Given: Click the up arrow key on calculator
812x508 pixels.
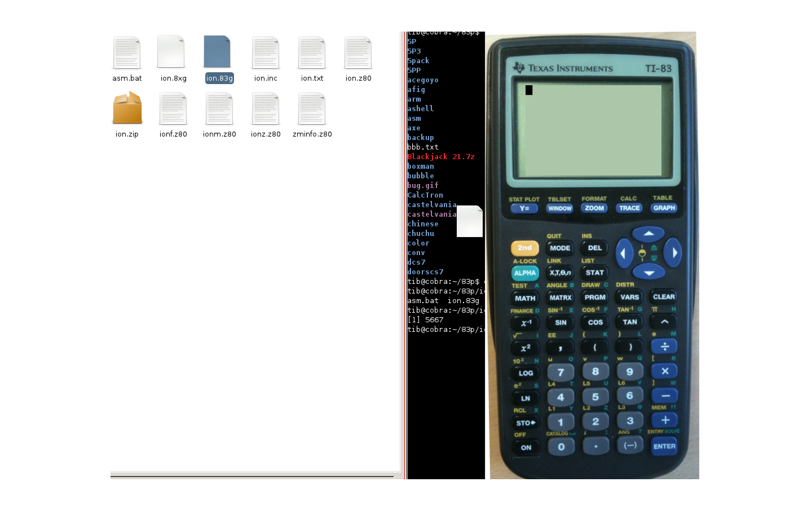Looking at the screenshot, I should pyautogui.click(x=648, y=234).
